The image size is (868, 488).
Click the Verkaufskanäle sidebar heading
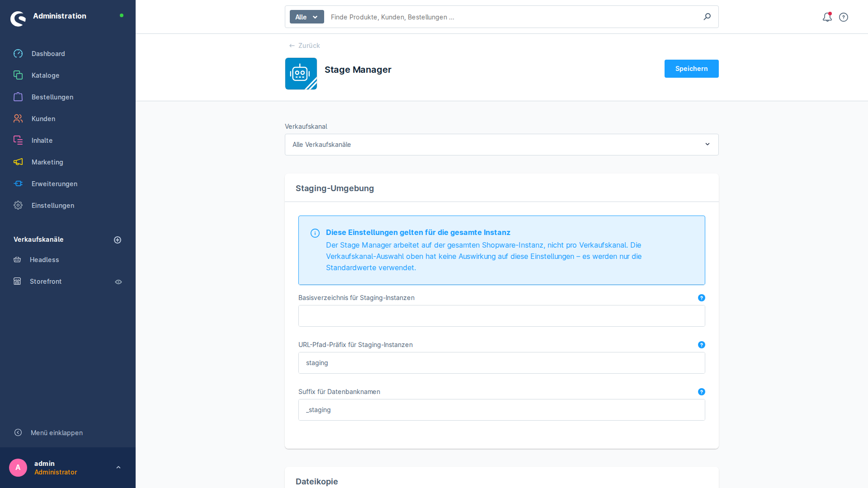(x=38, y=239)
